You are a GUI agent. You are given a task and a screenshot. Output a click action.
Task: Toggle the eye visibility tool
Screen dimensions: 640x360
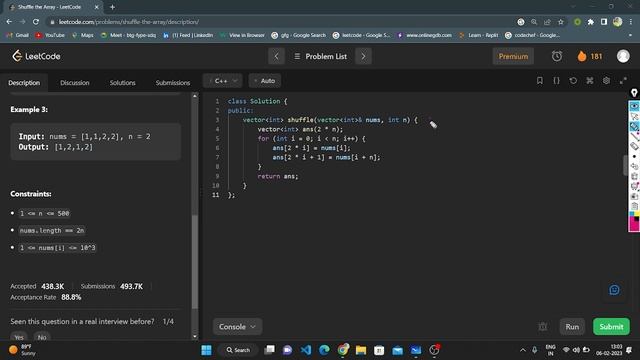point(634,106)
